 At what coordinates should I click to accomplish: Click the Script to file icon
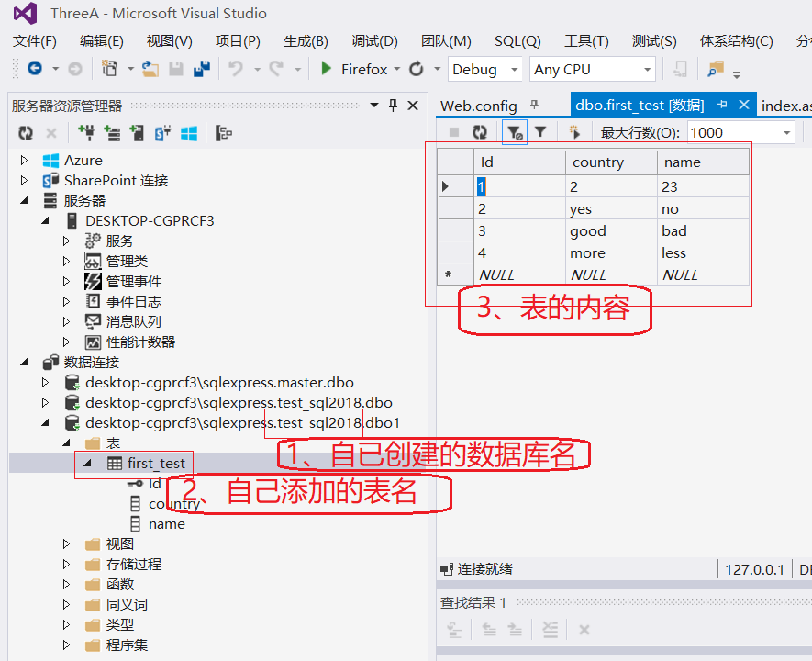[575, 132]
